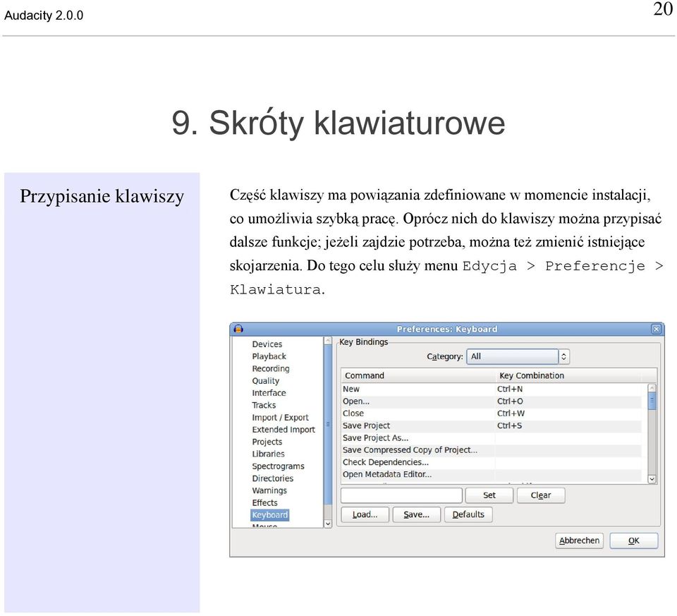This screenshot has height=616, width=677.
Task: Restore Defaults key bindings
Action: [x=468, y=514]
